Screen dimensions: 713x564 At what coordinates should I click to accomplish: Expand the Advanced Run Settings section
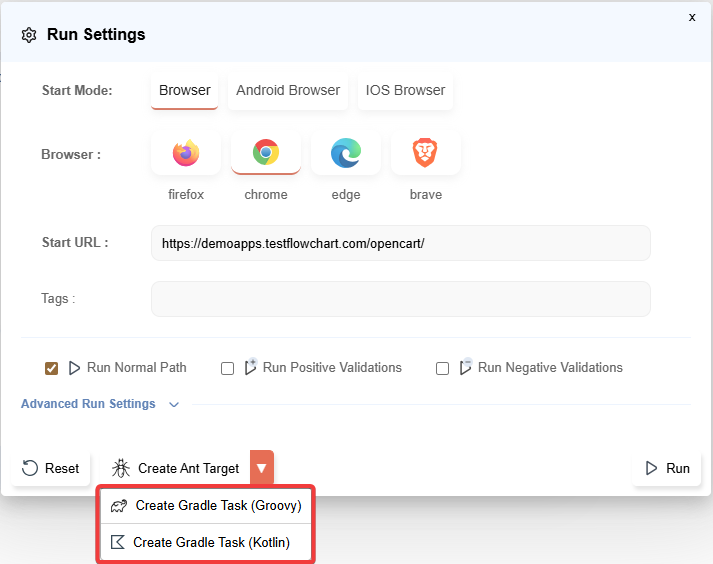click(88, 404)
